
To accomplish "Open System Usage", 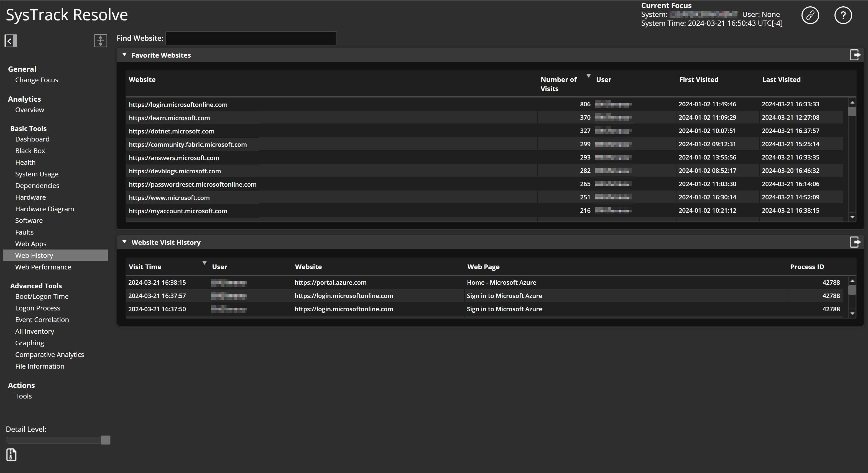I will [37, 174].
